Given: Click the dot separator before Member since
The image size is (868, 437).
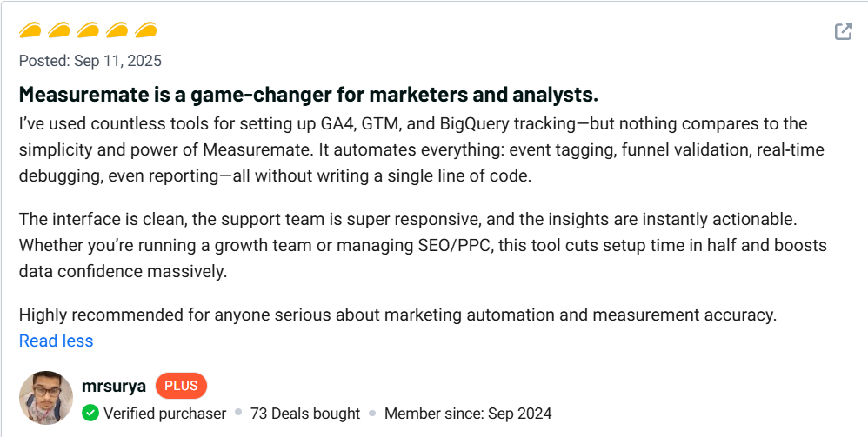Looking at the screenshot, I should click(x=372, y=414).
